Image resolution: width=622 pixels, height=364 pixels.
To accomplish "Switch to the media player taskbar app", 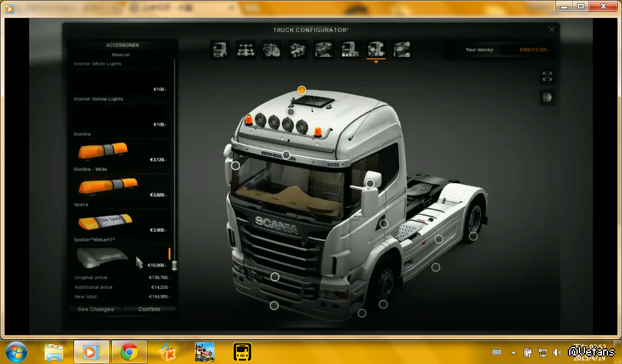I will click(x=91, y=352).
